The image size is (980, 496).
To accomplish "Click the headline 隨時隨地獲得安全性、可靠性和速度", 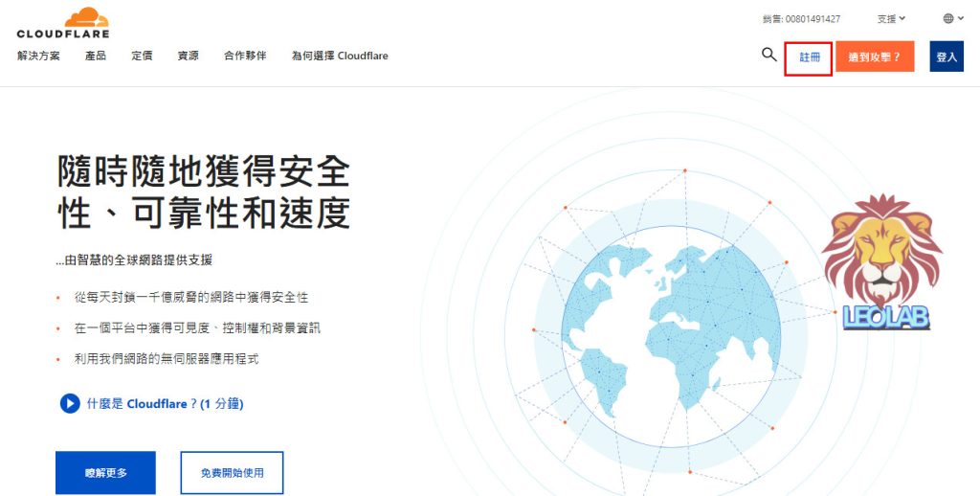I will tap(204, 192).
